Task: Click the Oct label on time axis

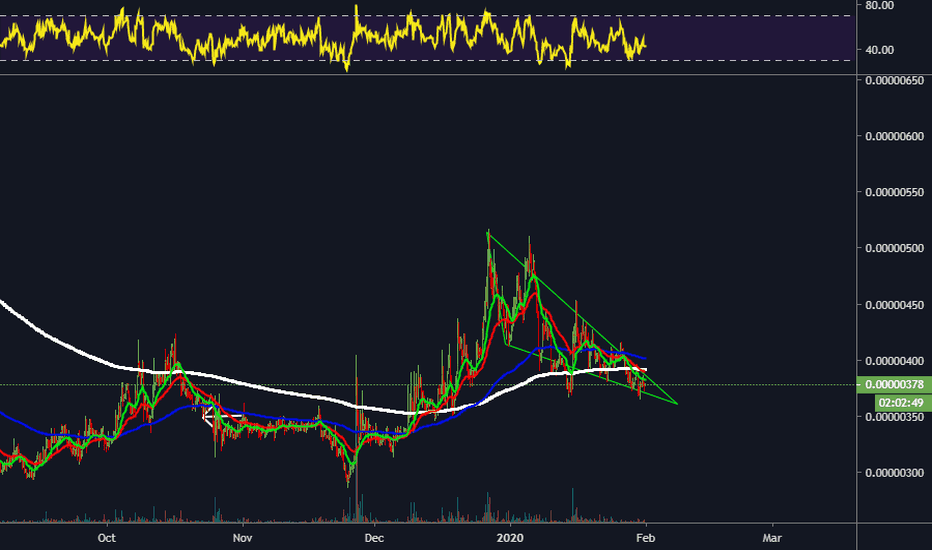Action: click(x=106, y=538)
